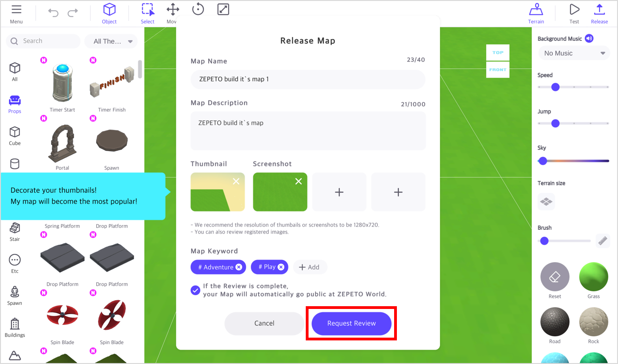Open the Spawn category in sidebar
The width and height of the screenshot is (618, 364).
15,296
